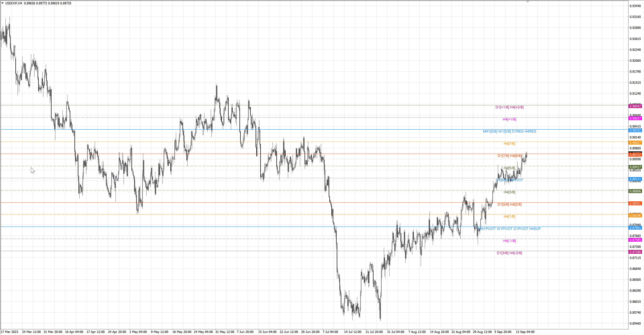Click the USDCHF,H4 symbol title text
Screen dimensions: 644x335
13,3
